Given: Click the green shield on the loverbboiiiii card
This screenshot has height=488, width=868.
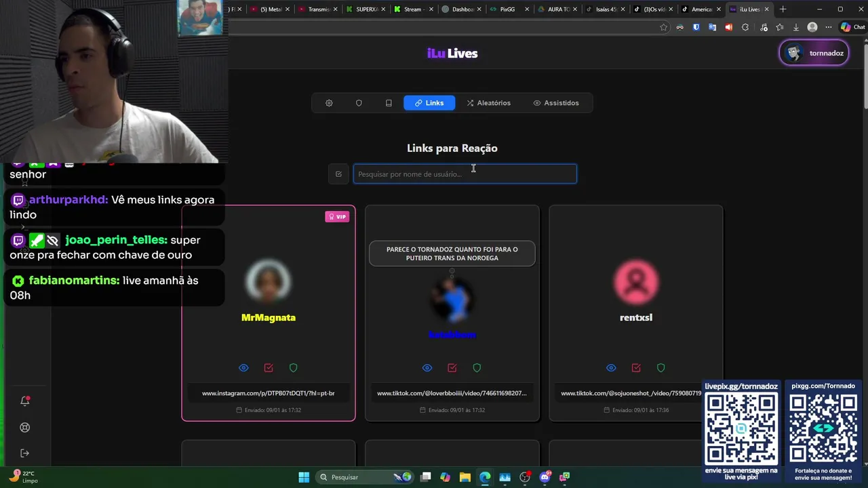Looking at the screenshot, I should coord(477,368).
